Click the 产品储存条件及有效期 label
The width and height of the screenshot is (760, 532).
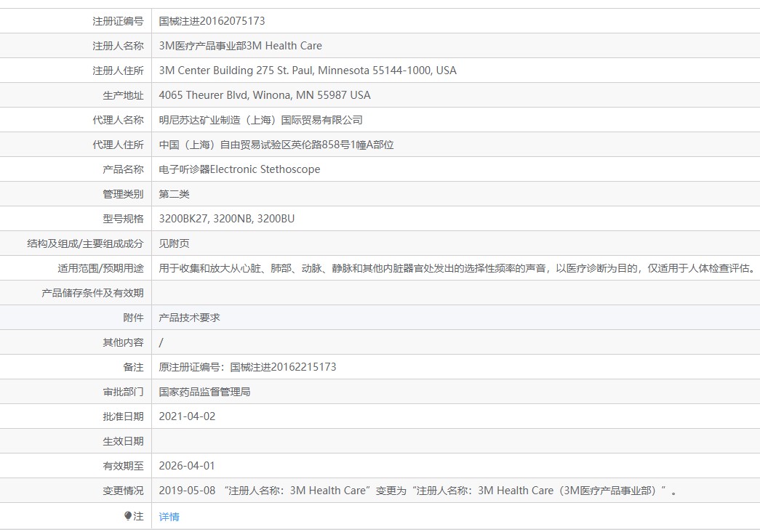pos(92,293)
